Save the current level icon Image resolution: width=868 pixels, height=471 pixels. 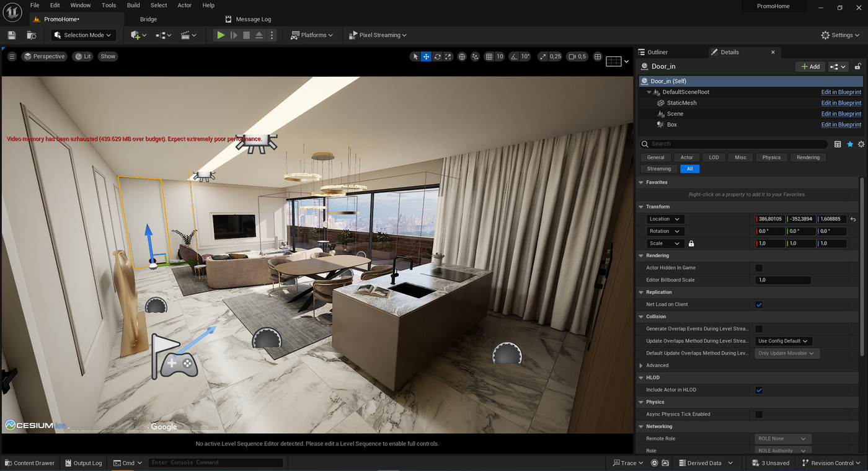pyautogui.click(x=12, y=35)
